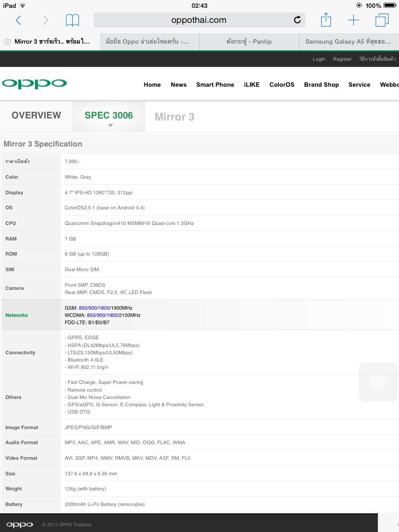Expand the SPEC 3006 dropdown arrow
The height and width of the screenshot is (532, 399).
tap(110, 126)
